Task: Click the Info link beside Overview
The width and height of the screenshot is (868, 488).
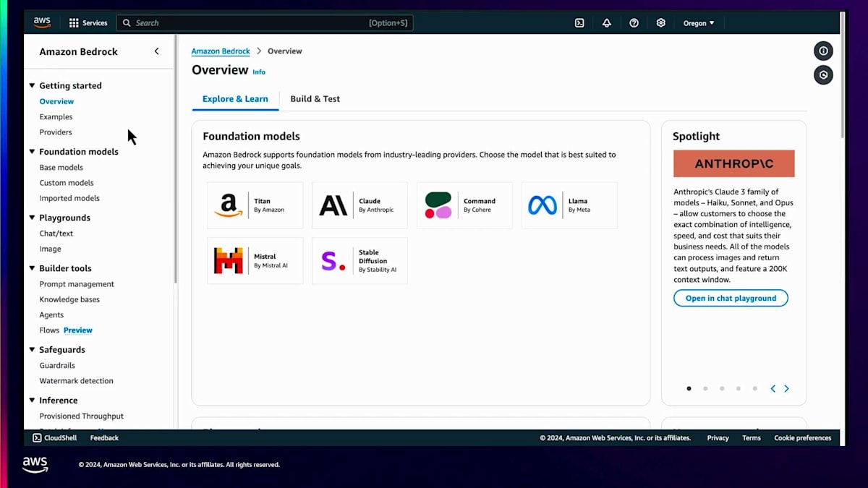Action: click(259, 72)
